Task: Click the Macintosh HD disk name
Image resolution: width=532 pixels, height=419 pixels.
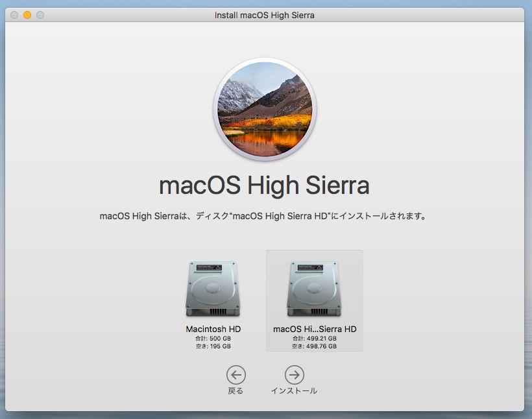Action: pyautogui.click(x=213, y=329)
